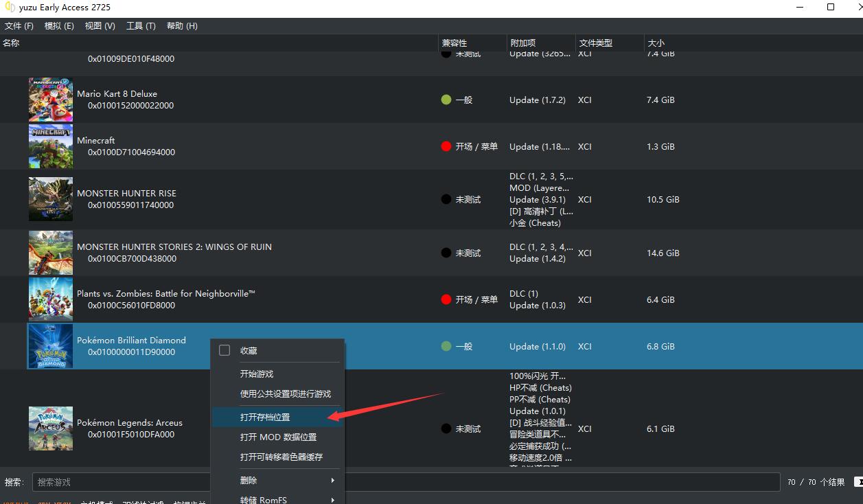
Task: Toggle the 收藏 favorite checkbox
Action: coord(225,350)
